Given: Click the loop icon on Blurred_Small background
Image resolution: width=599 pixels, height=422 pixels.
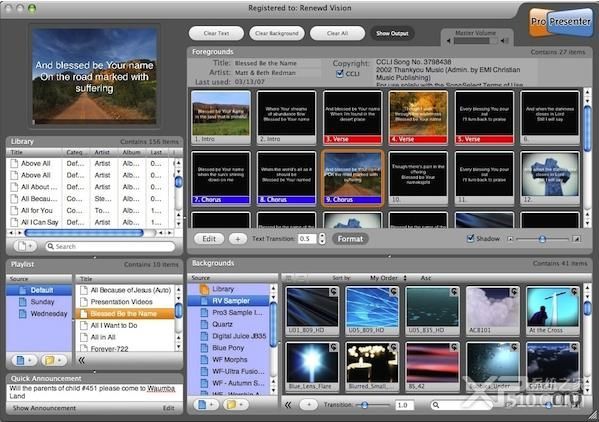Looking at the screenshot, I should 394,347.
